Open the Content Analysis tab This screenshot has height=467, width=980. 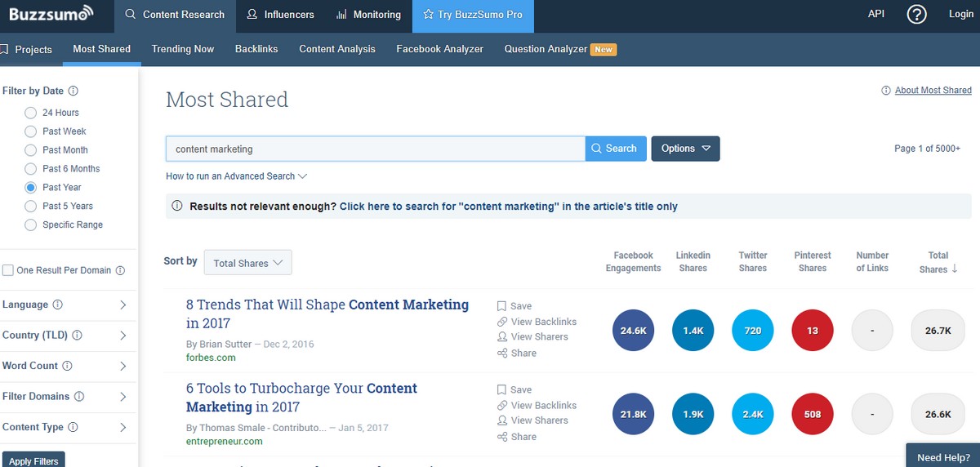pyautogui.click(x=337, y=49)
